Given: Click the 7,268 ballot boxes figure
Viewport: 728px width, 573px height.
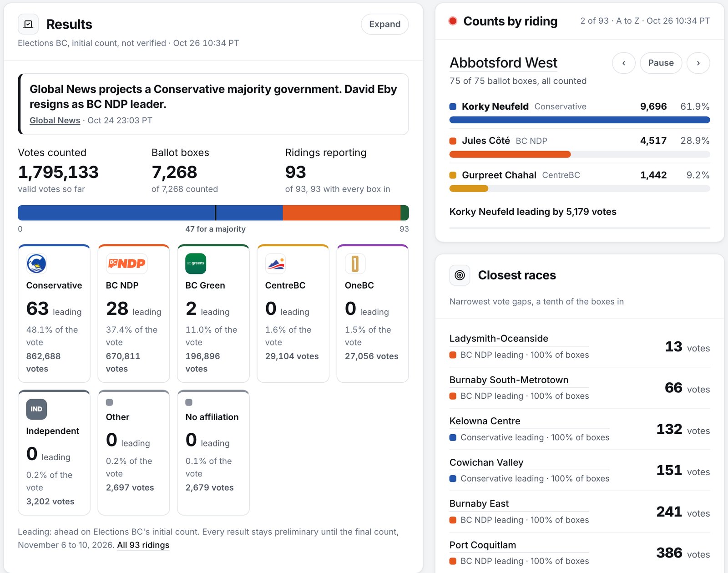Looking at the screenshot, I should pos(174,172).
